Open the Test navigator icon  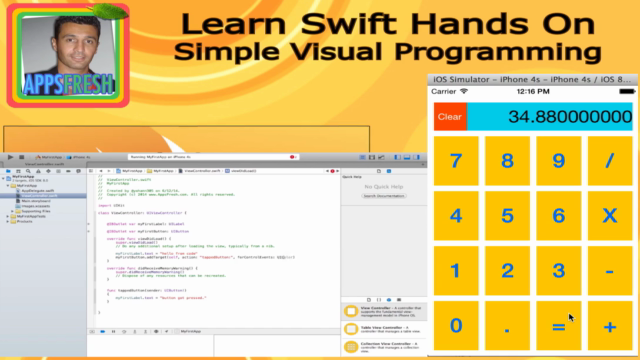(x=48, y=171)
